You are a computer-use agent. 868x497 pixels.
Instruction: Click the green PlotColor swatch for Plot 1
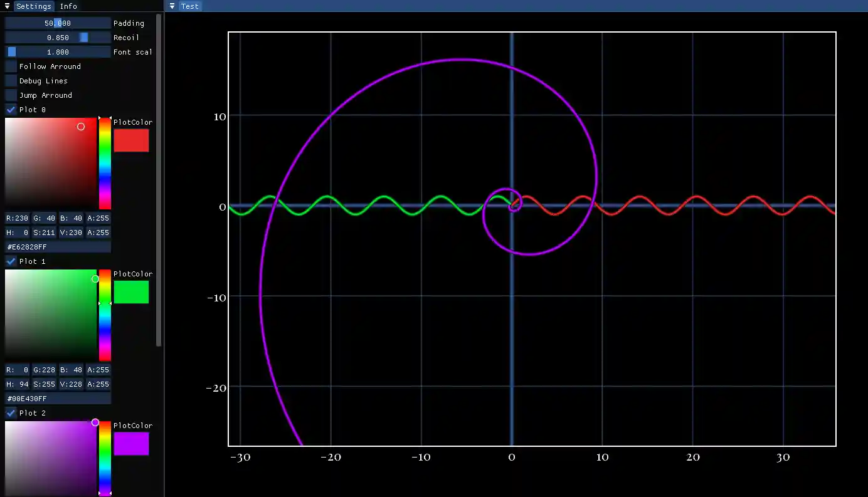click(x=132, y=291)
